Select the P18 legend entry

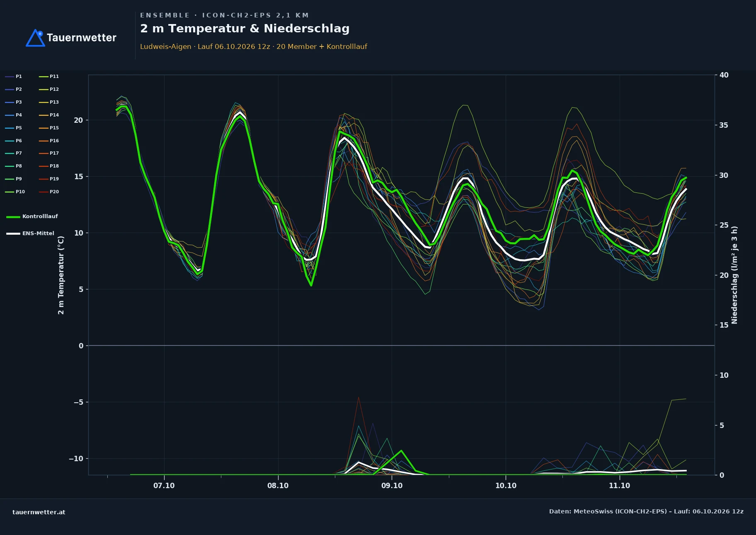tap(49, 166)
